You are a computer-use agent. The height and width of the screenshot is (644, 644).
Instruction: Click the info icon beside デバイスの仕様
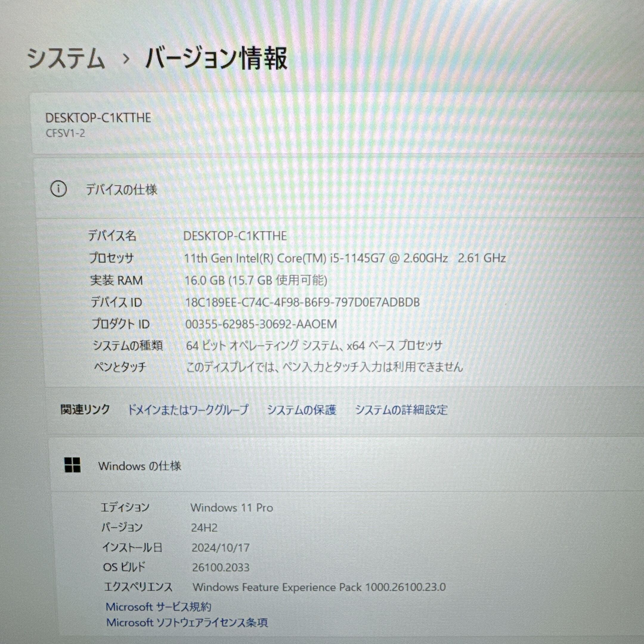pos(58,189)
